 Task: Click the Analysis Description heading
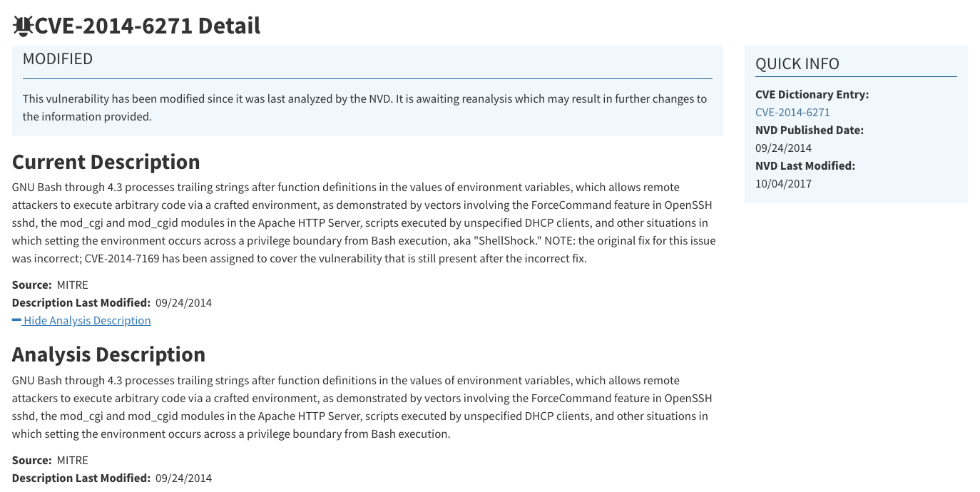pyautogui.click(x=108, y=354)
